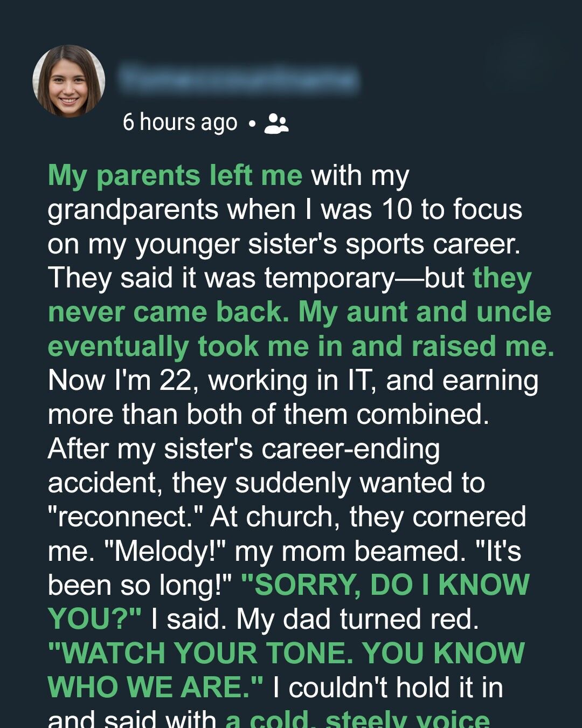Click 'Now I'm 22, working in IT'
Screen dimensions: 582x728
point(209,380)
